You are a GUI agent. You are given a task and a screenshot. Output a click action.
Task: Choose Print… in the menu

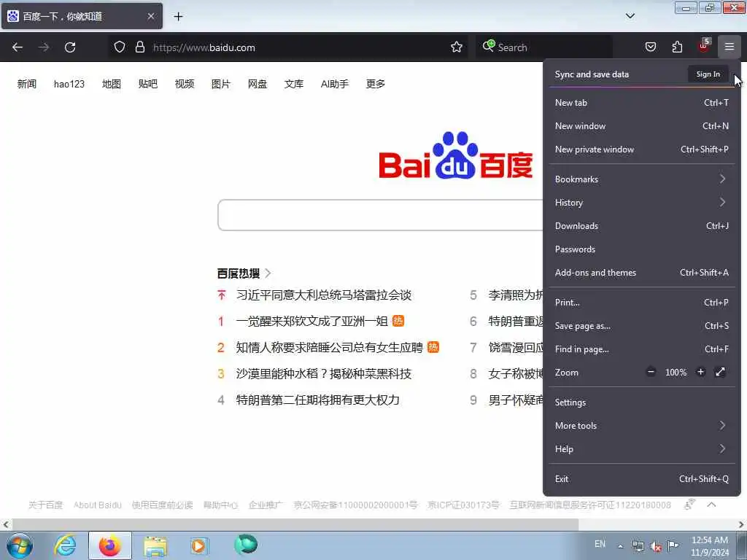(x=642, y=303)
